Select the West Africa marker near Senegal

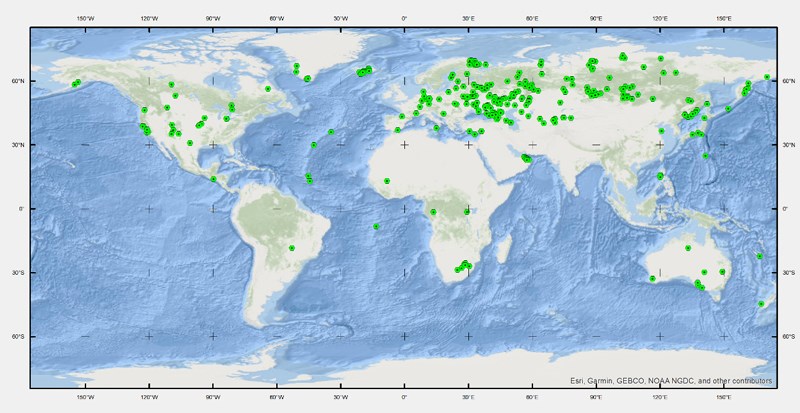coord(386,181)
